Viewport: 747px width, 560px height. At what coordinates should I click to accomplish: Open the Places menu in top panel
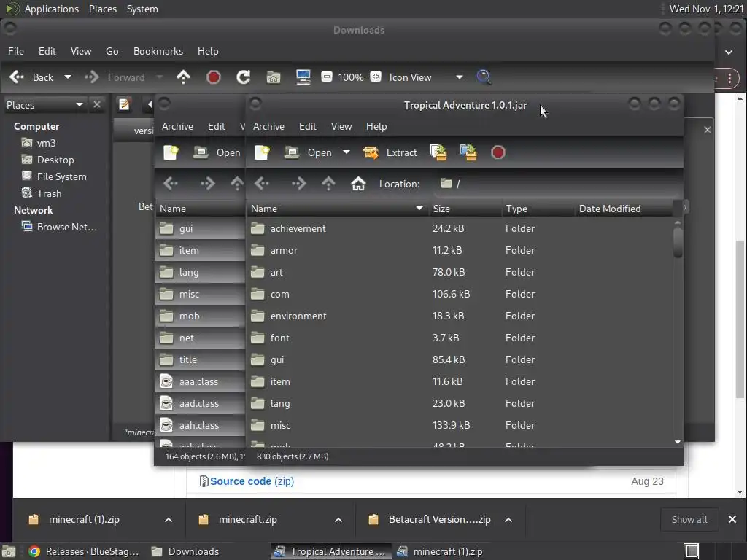tap(103, 9)
